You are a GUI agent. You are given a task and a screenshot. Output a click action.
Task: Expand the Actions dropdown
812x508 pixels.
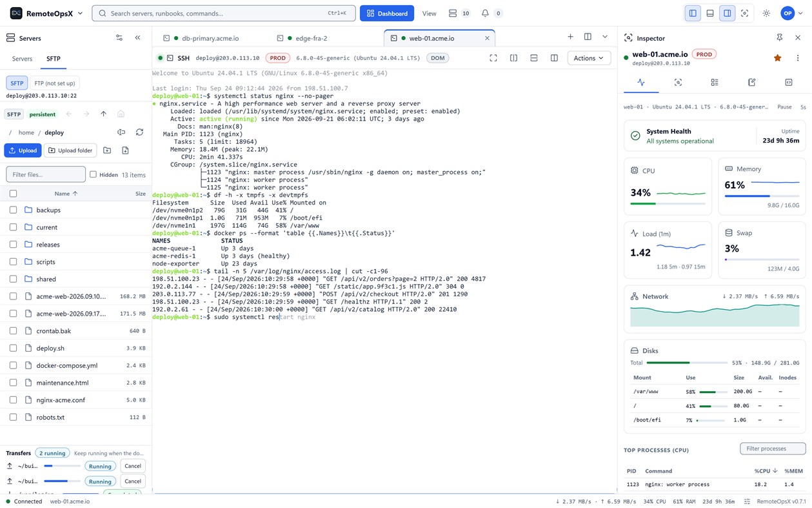click(x=588, y=58)
